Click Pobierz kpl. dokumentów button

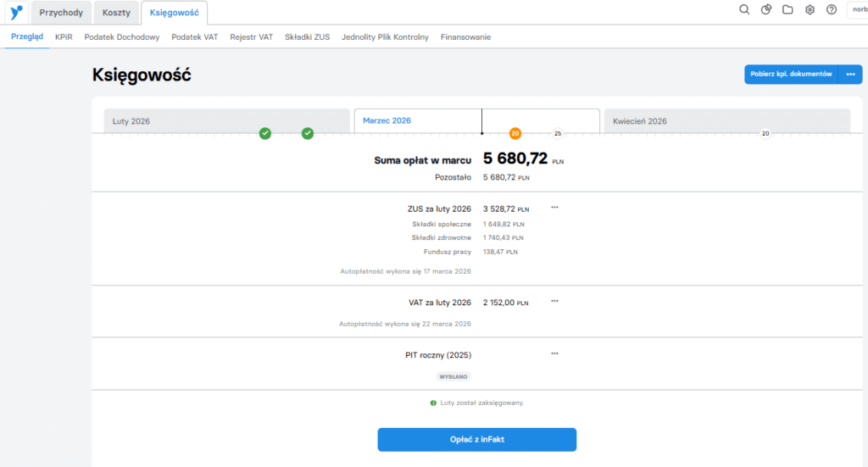[x=791, y=74]
